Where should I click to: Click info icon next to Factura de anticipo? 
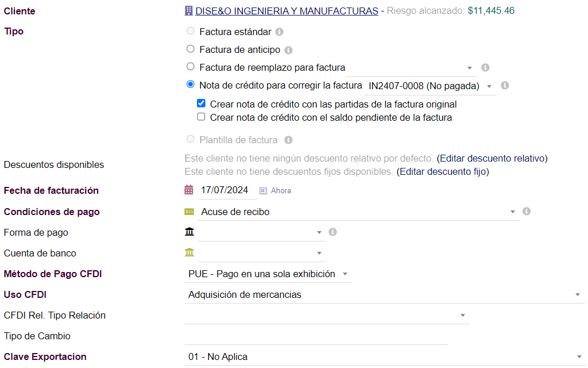(288, 50)
